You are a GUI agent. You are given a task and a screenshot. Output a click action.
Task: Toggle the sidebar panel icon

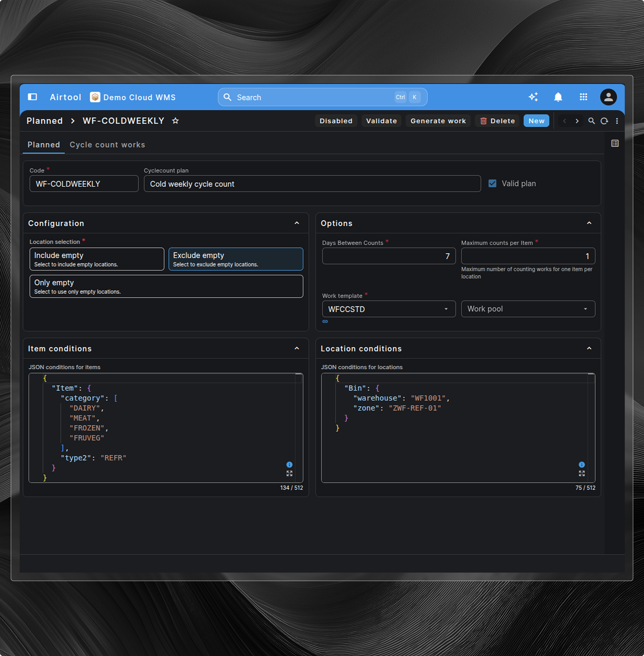33,97
